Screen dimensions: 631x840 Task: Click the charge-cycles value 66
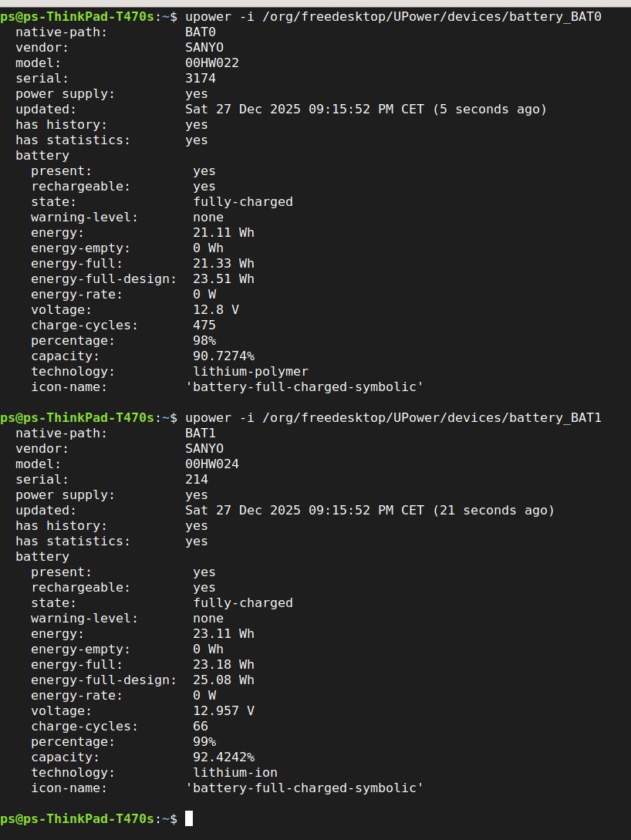pyautogui.click(x=201, y=726)
